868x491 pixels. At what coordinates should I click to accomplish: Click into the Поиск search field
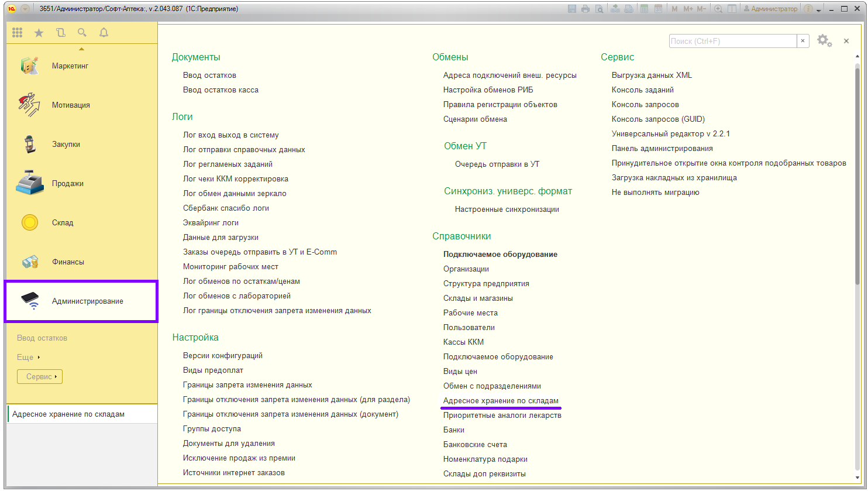coord(732,41)
